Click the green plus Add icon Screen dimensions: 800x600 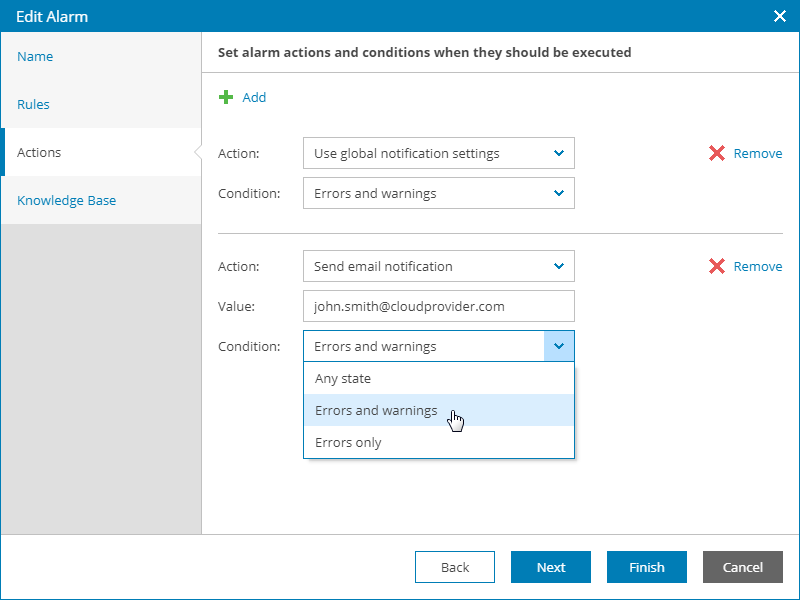coord(226,97)
